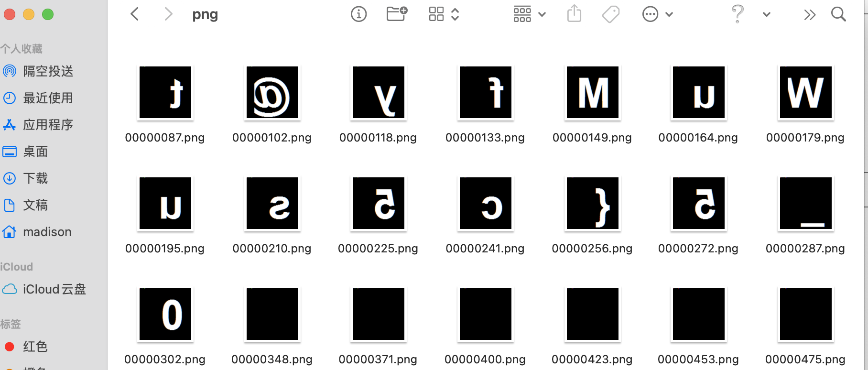This screenshot has height=370, width=868.
Task: Expand the ellipsis action menu
Action: coord(658,14)
